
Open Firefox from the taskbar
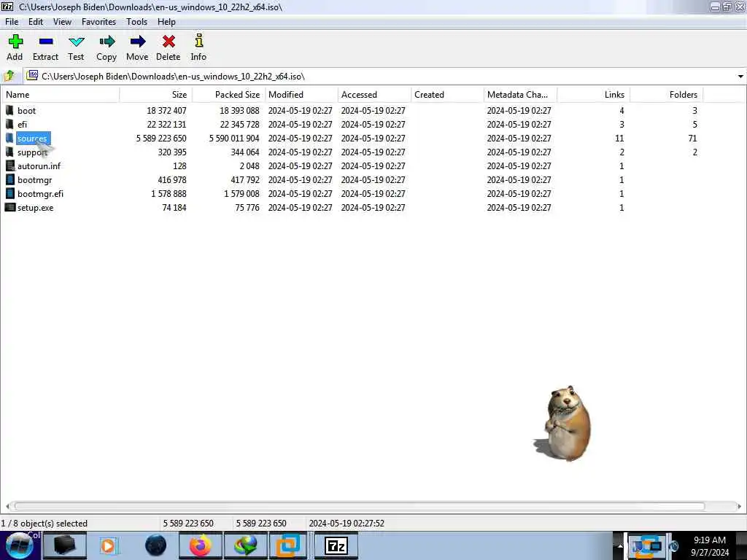(x=200, y=545)
